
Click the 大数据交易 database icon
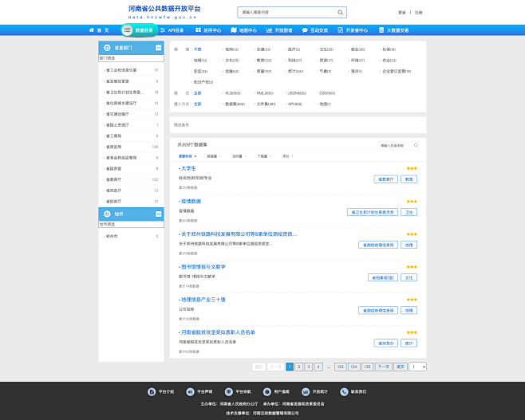[381, 30]
